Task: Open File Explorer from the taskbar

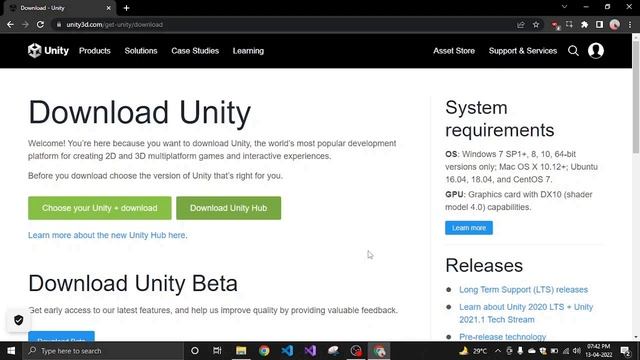Action: 241,351
